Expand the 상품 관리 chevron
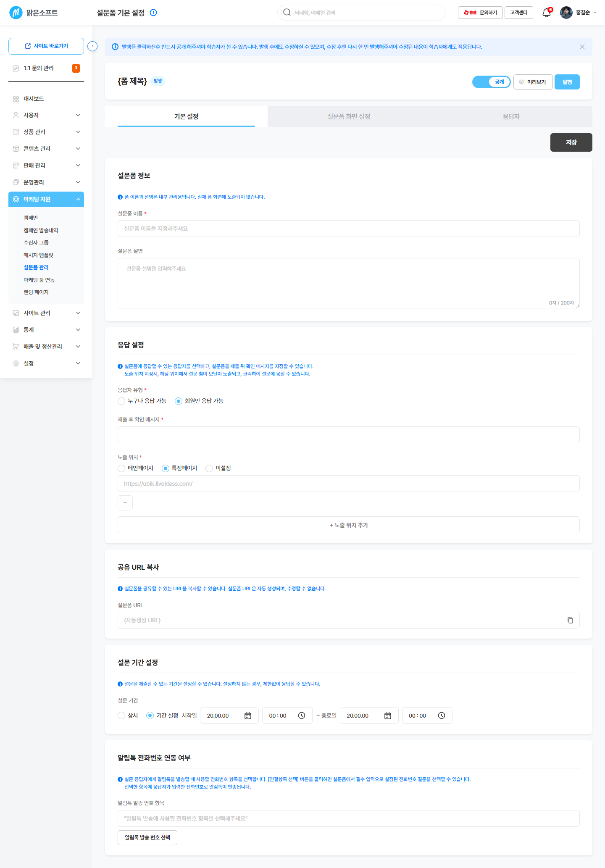 pyautogui.click(x=78, y=132)
